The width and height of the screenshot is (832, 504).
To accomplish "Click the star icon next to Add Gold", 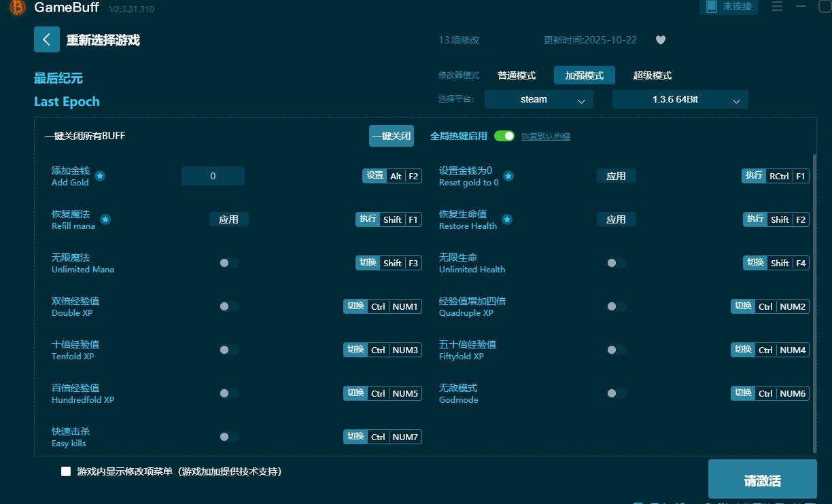I will click(99, 175).
